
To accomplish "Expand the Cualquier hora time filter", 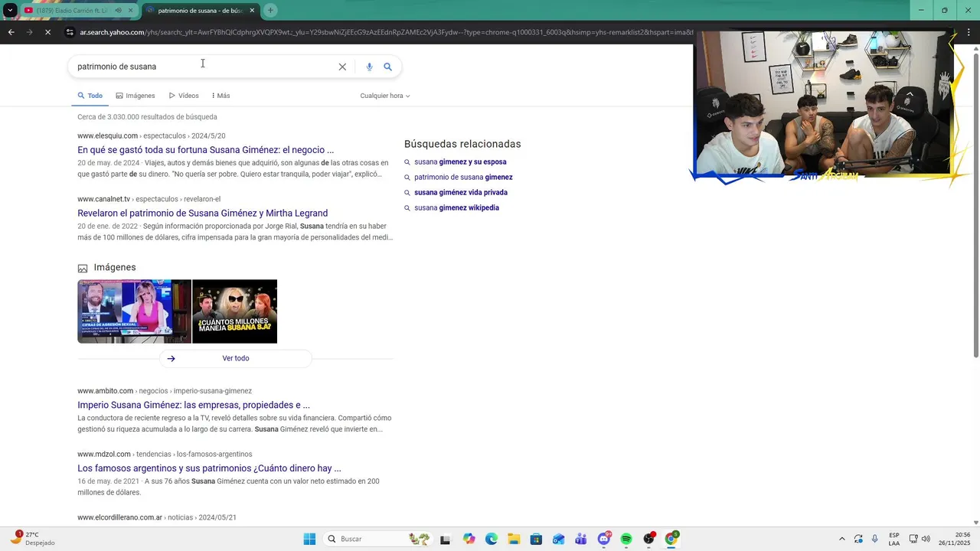I will (x=385, y=96).
